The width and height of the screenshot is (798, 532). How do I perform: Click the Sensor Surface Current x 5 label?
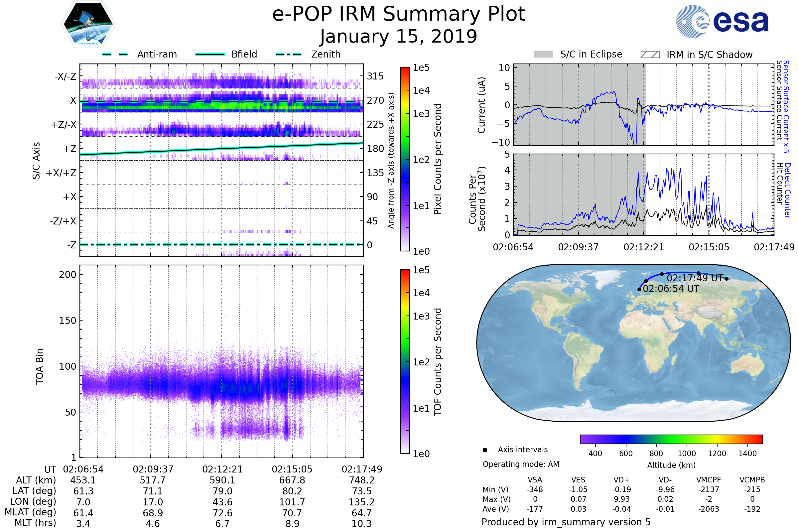click(786, 106)
